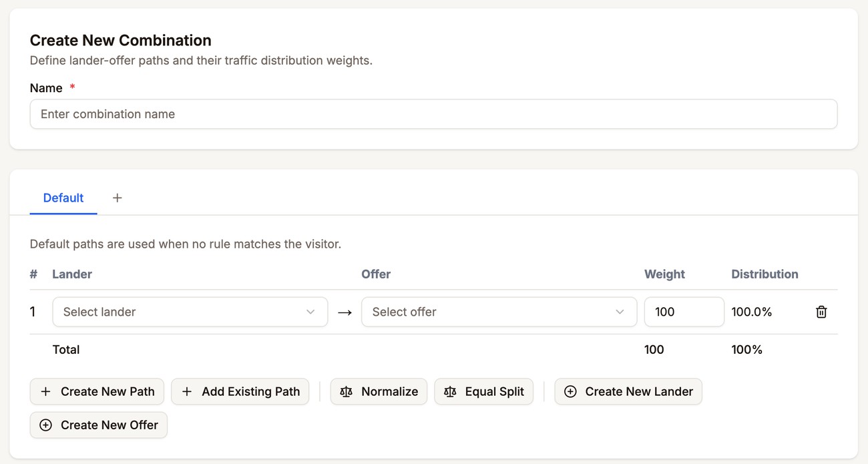The width and height of the screenshot is (868, 464).
Task: Select the total distribution 100% value
Action: [x=747, y=350]
